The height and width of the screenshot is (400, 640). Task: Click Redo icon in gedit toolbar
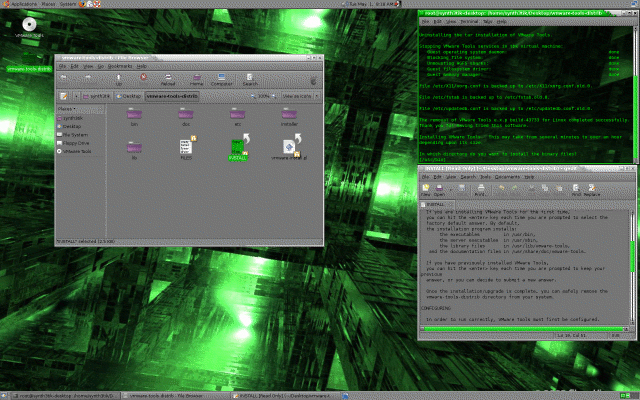click(515, 188)
